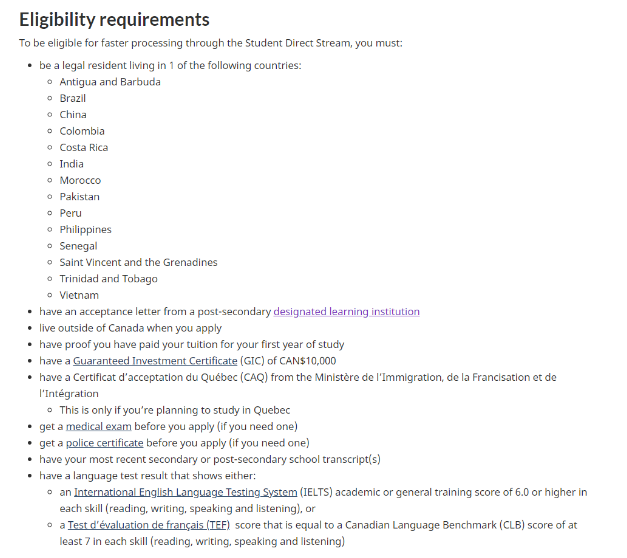Select the Costa Rica list entry
The height and width of the screenshot is (558, 627).
pos(84,147)
